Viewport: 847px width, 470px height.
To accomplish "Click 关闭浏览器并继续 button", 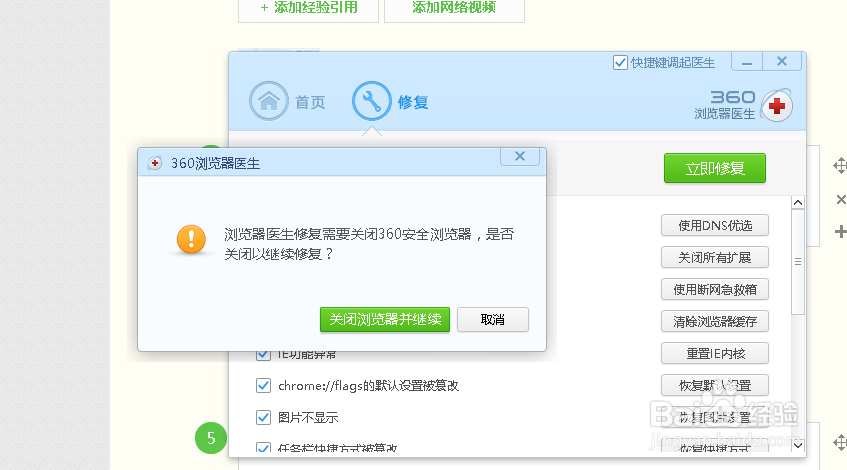I will (x=385, y=319).
